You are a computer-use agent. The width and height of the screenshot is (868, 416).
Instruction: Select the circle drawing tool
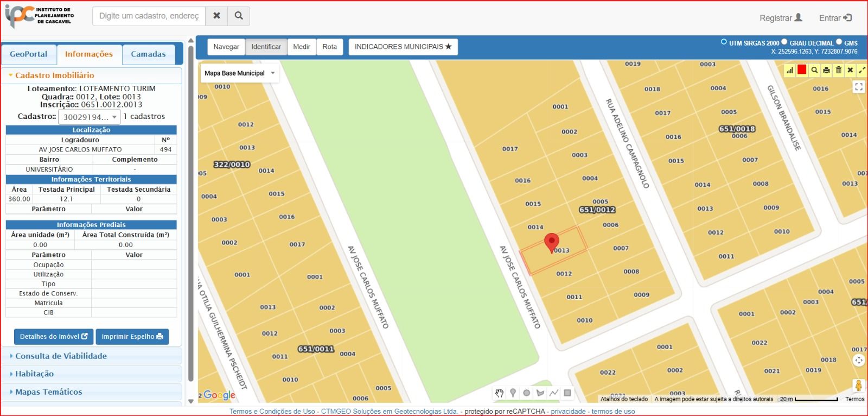pos(526,393)
